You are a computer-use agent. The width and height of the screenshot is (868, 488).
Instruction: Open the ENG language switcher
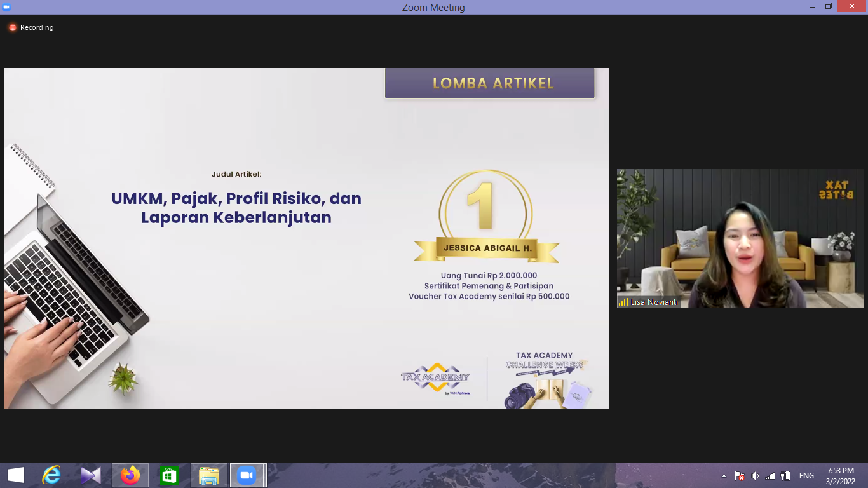tap(806, 475)
